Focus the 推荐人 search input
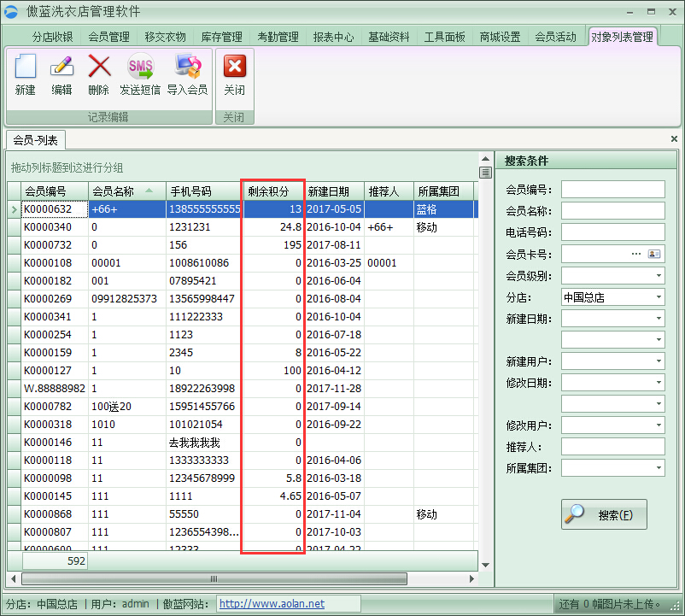 coord(613,447)
